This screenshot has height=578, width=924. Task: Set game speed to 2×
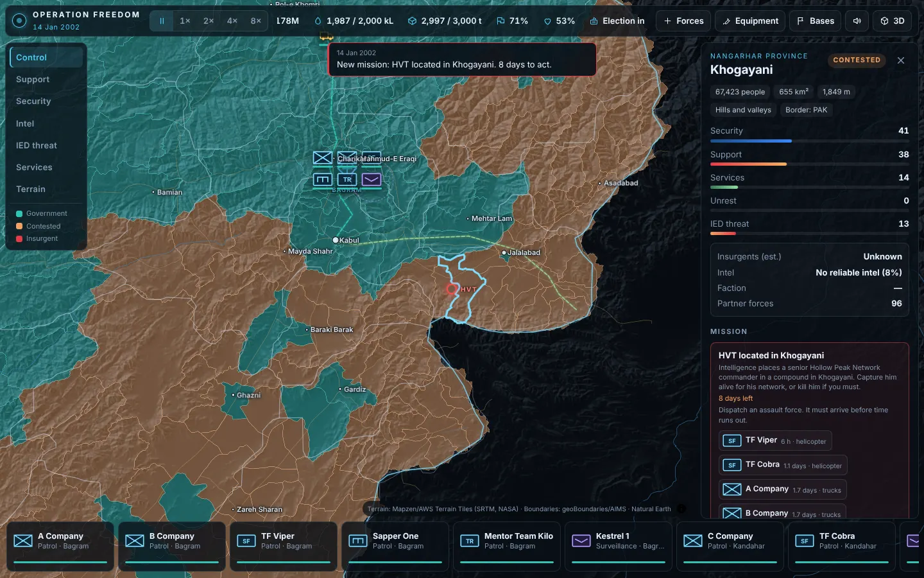click(209, 21)
